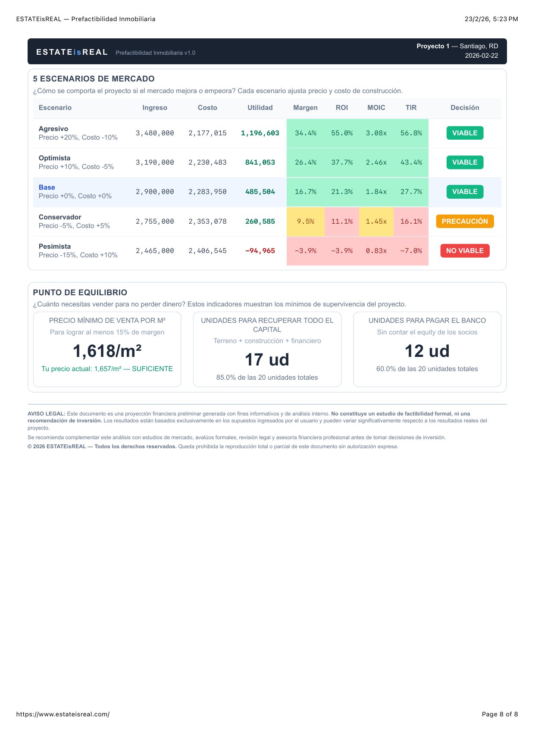Click the 12 ud bank payment figure
This screenshot has height=756, width=535.
427,351
